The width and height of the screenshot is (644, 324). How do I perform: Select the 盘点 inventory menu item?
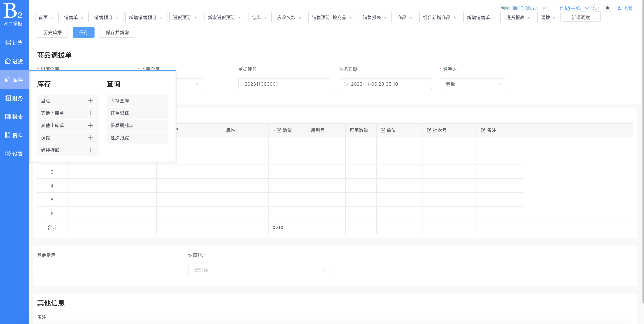coord(46,101)
